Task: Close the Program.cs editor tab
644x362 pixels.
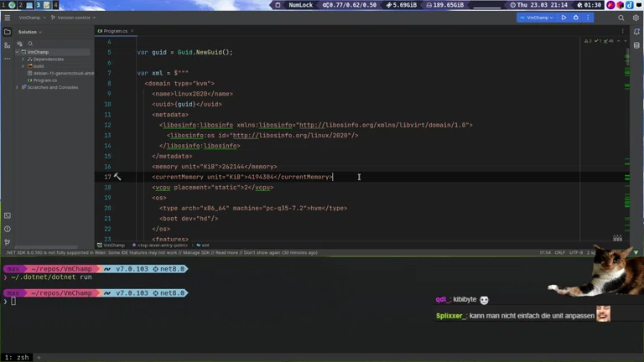Action: point(132,31)
